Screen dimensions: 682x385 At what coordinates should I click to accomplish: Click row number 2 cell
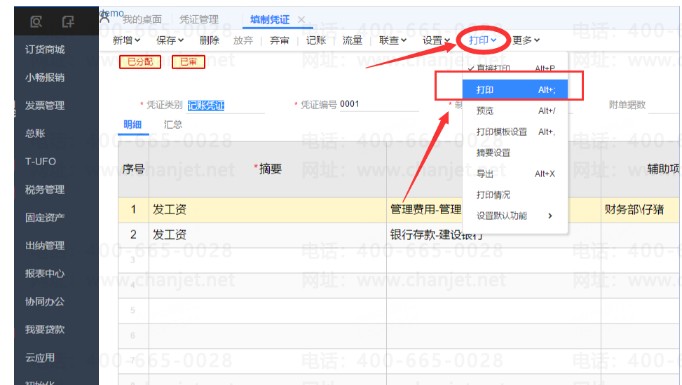pyautogui.click(x=133, y=235)
